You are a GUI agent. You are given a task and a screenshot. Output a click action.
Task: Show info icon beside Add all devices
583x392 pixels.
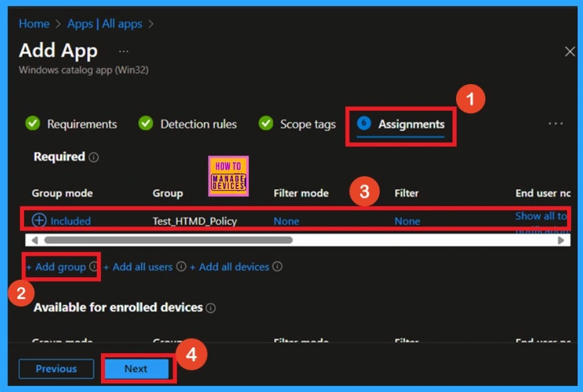277,266
